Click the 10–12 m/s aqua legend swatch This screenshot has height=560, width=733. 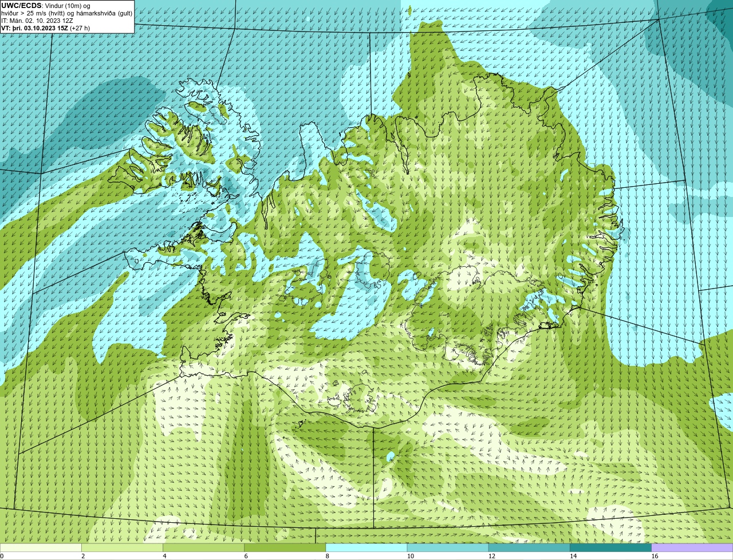448,548
